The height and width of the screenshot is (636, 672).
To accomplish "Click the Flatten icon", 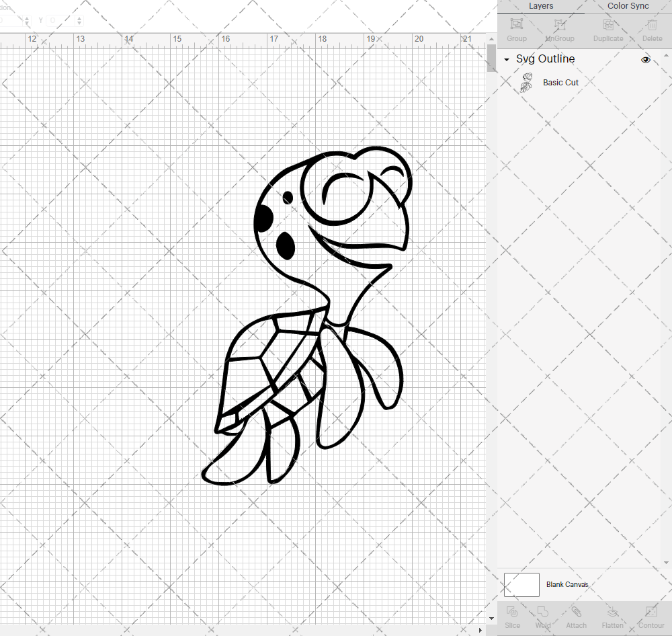I will (612, 612).
